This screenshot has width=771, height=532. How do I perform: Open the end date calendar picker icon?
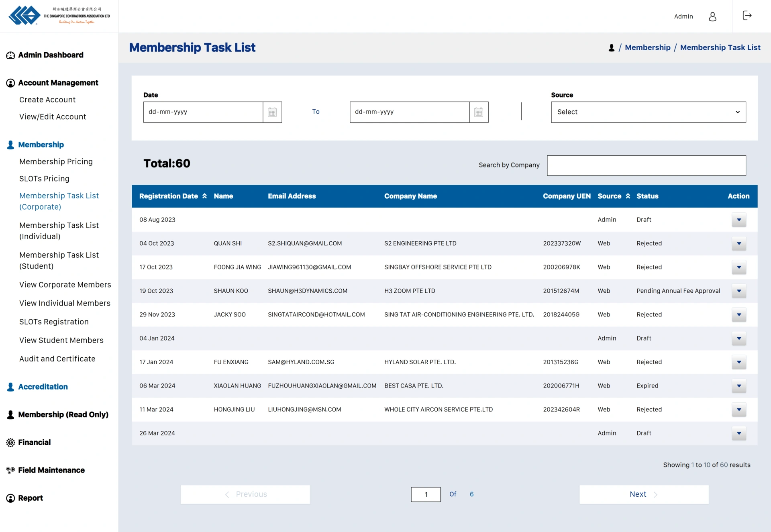coord(479,112)
